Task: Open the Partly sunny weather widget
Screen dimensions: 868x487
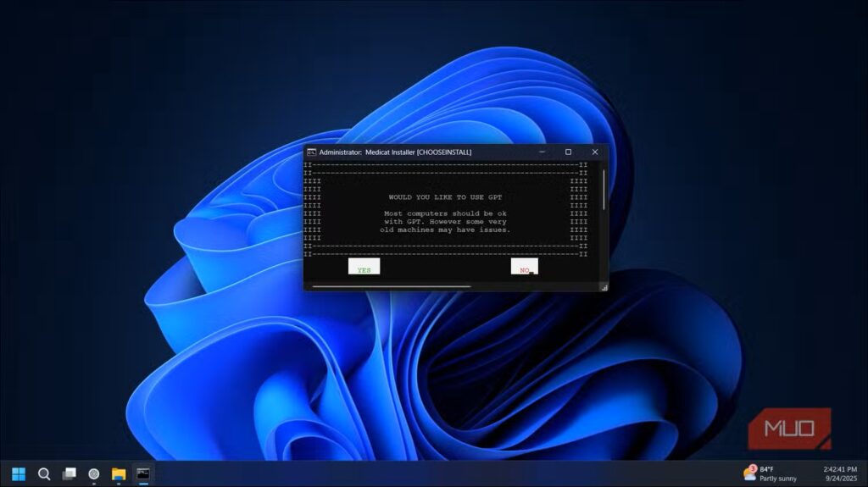Action: 770,473
